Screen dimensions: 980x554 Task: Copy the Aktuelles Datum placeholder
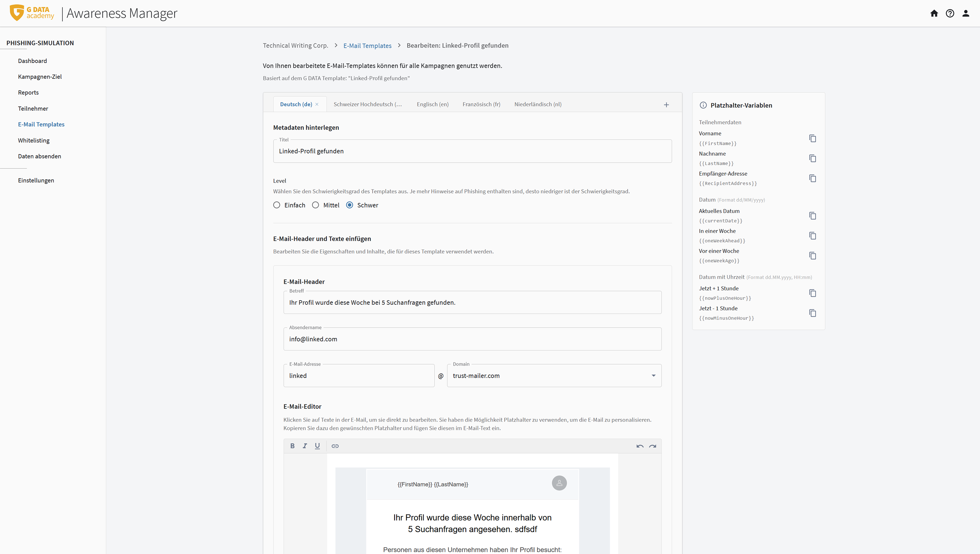tap(813, 216)
